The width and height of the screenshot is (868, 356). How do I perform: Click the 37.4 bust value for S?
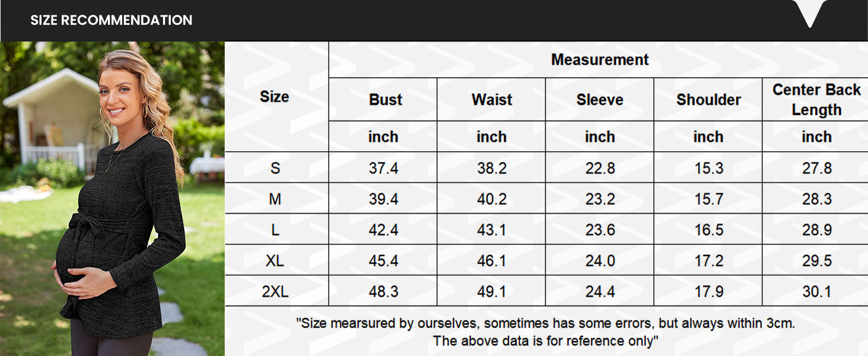click(x=384, y=168)
